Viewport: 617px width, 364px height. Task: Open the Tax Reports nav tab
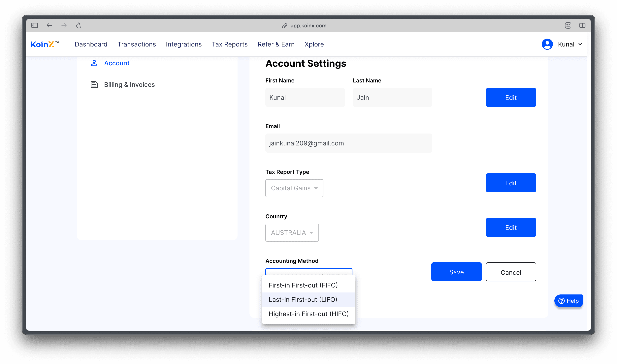229,44
